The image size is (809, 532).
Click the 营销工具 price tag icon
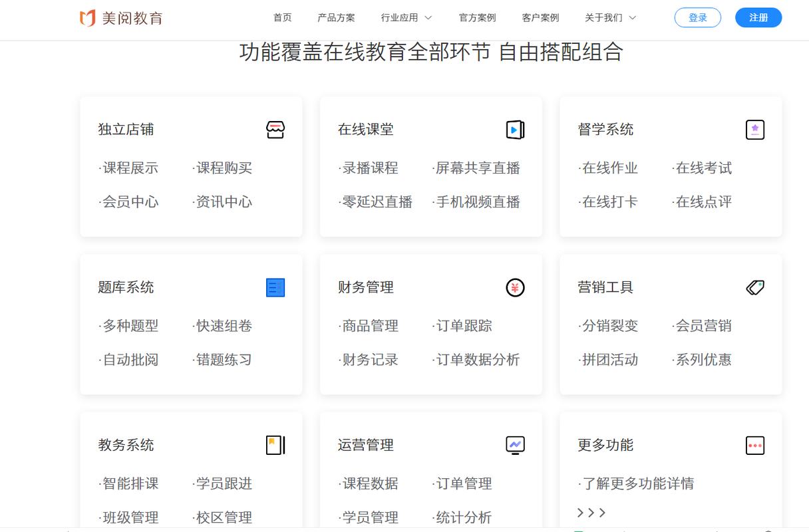tap(755, 287)
